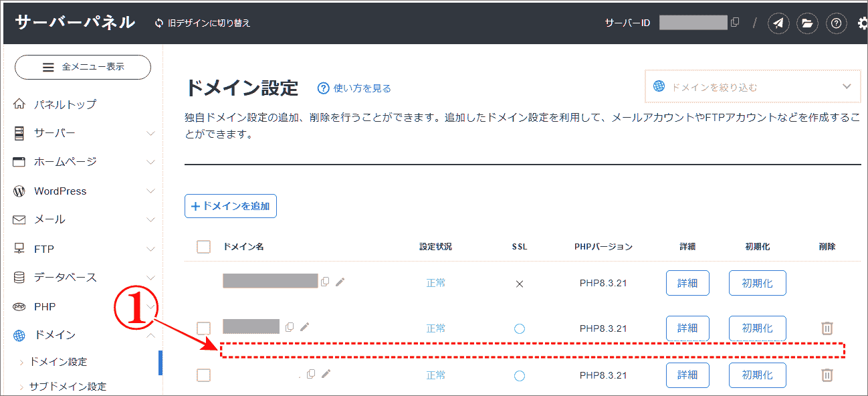The image size is (868, 396).
Task: Open サブドメイン設定 from the sidebar
Action: click(68, 386)
